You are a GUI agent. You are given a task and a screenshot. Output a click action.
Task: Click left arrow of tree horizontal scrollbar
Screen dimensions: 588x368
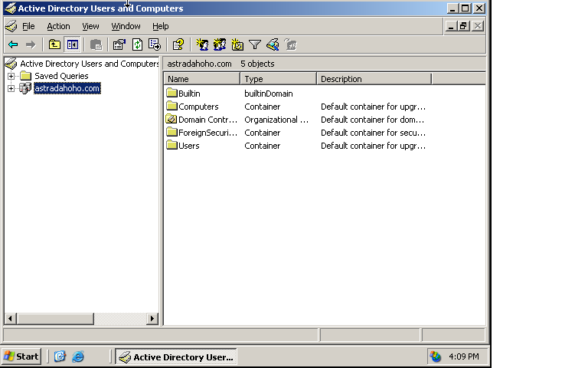click(11, 319)
